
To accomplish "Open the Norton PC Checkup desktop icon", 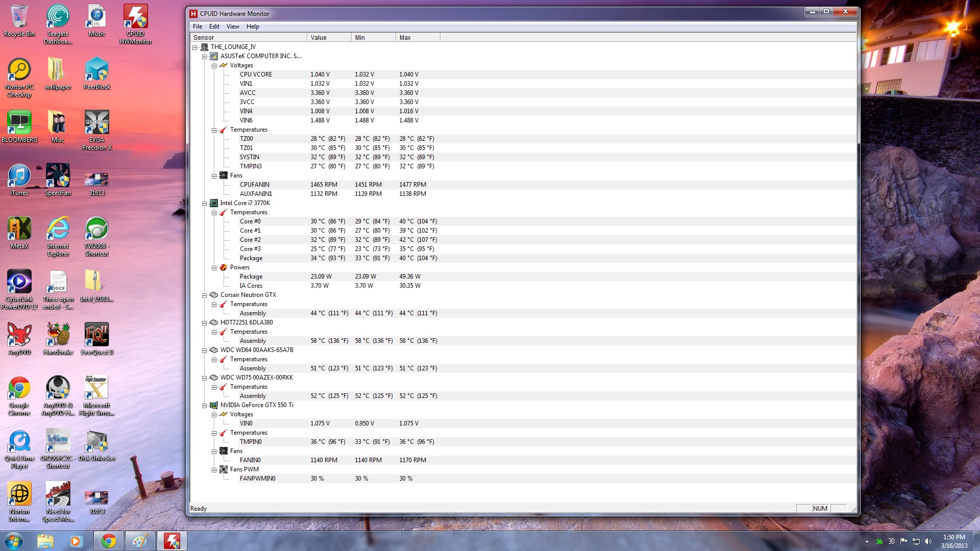I will pos(19,78).
